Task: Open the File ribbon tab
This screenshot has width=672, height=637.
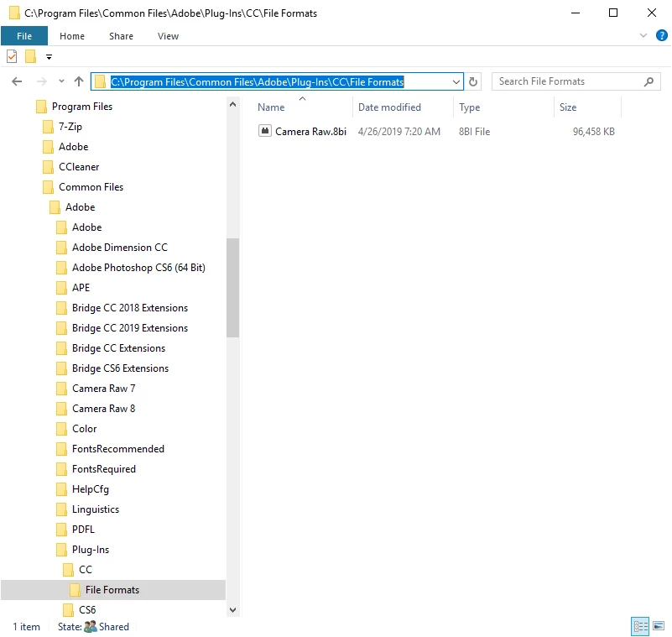Action: (x=24, y=36)
